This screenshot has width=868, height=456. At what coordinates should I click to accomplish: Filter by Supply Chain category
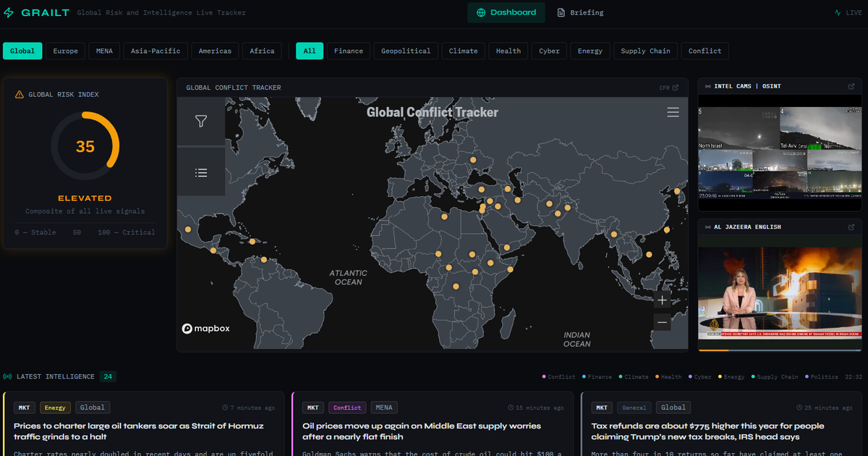click(x=645, y=51)
